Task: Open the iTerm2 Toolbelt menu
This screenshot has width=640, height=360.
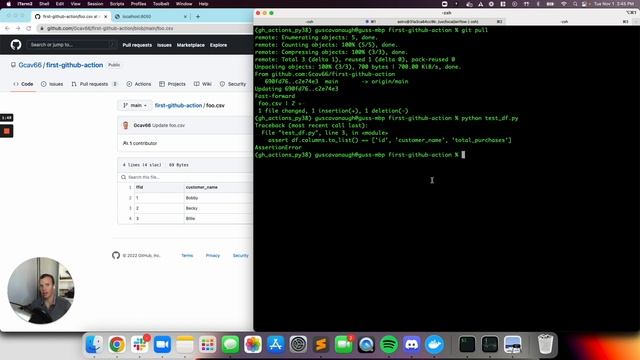Action: tap(161, 4)
